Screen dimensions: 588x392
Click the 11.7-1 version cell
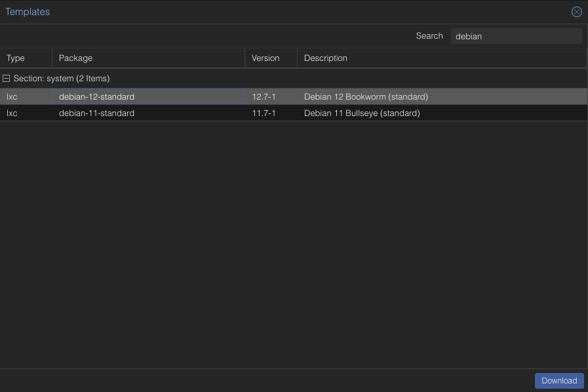tap(264, 113)
